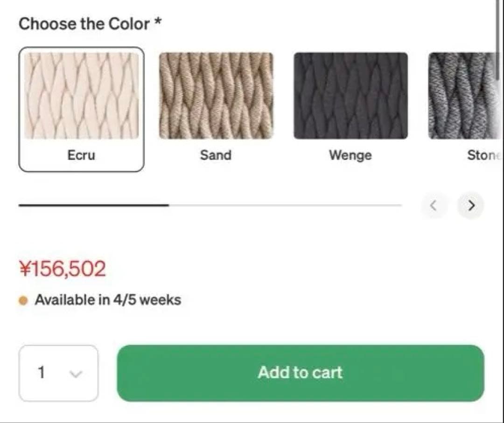This screenshot has height=423, width=504.
Task: Click the next arrow in color carousel
Action: coord(471,205)
